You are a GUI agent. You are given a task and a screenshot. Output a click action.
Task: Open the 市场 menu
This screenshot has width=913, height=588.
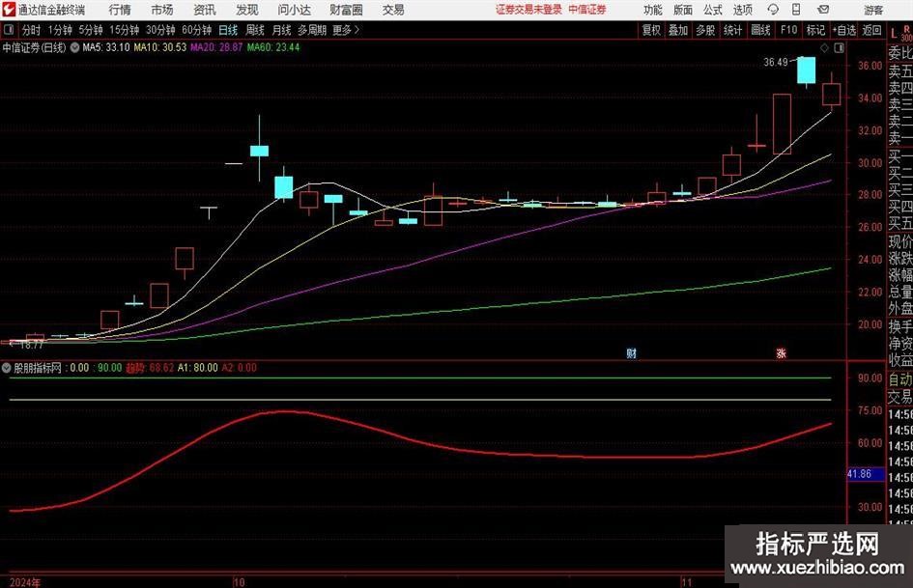point(162,10)
